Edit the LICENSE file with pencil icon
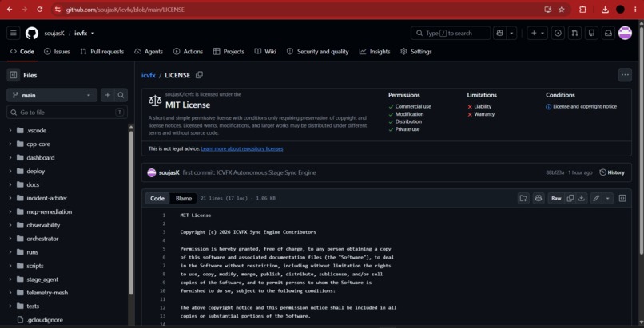This screenshot has height=328, width=644. tap(596, 199)
